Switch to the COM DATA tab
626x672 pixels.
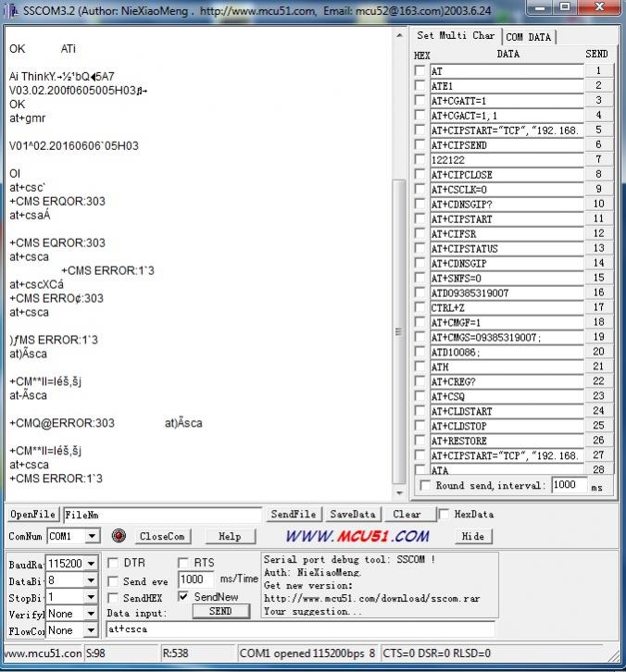point(528,37)
